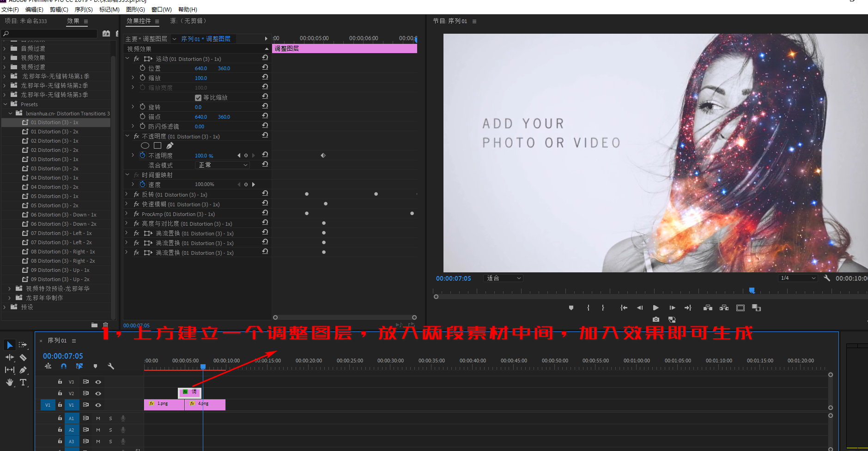Click Export Frame camera icon
This screenshot has height=451, width=868.
656,319
